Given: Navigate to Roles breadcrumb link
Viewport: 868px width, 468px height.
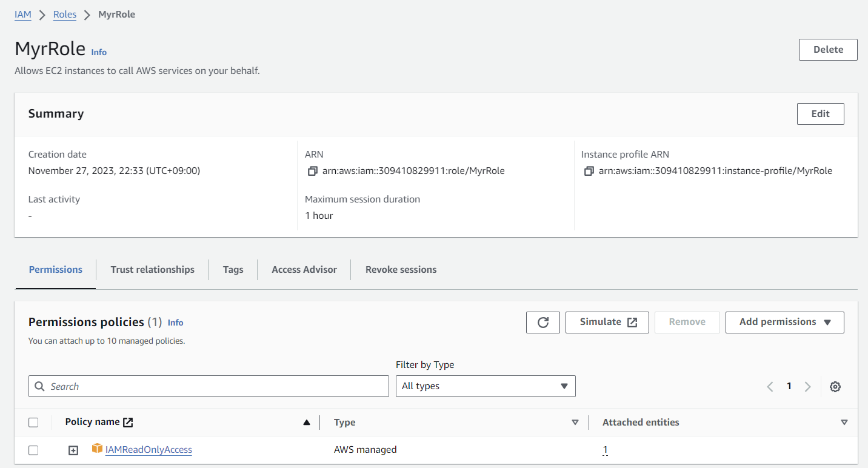Looking at the screenshot, I should [x=65, y=15].
